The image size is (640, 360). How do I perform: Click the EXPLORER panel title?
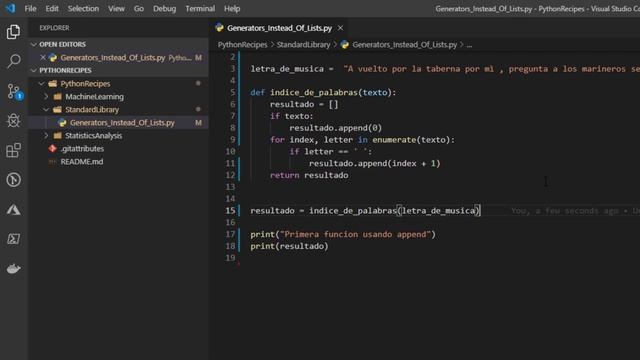(54, 28)
